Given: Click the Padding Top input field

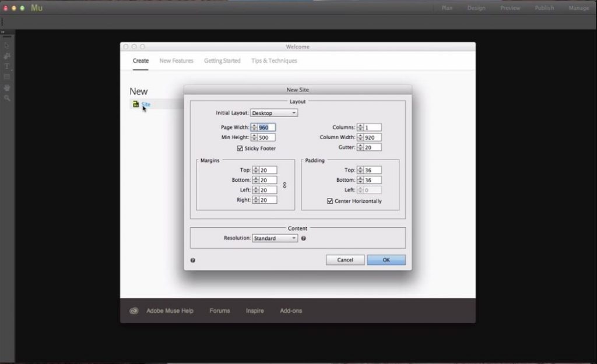Looking at the screenshot, I should (x=373, y=170).
